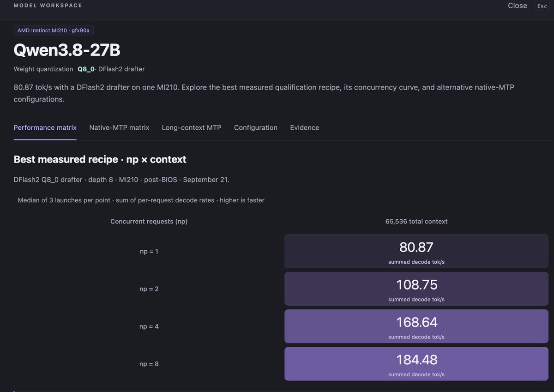The height and width of the screenshot is (392, 554).
Task: Click the 'Best measured recipe · np × context' heading
Action: pos(100,159)
